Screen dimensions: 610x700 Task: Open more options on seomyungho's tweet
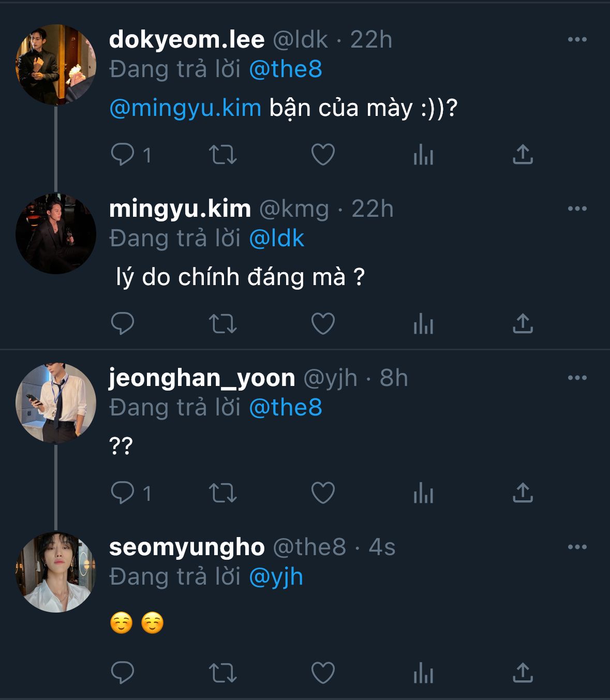(577, 547)
